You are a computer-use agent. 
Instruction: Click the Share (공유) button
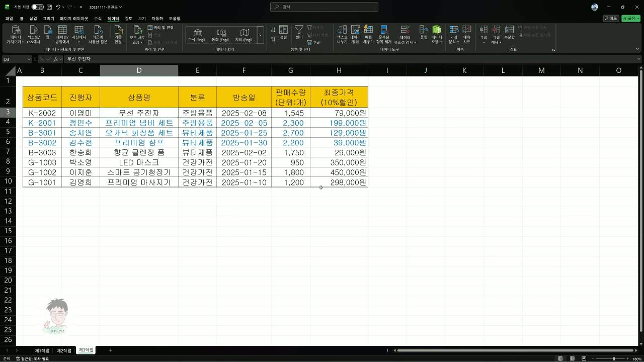[631, 19]
